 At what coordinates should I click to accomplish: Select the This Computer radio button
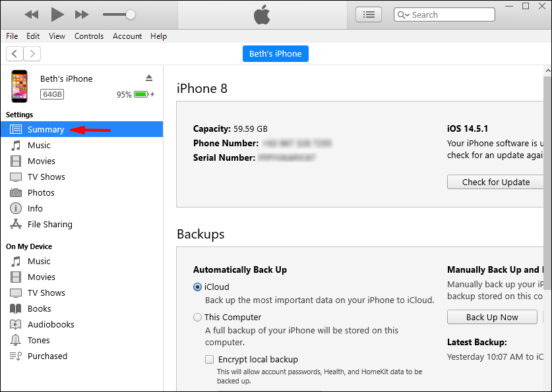point(197,317)
